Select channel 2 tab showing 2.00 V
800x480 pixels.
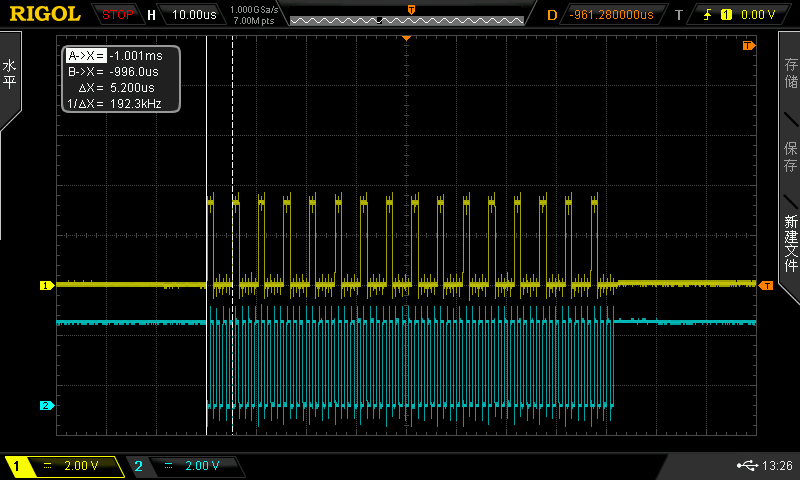coord(185,466)
